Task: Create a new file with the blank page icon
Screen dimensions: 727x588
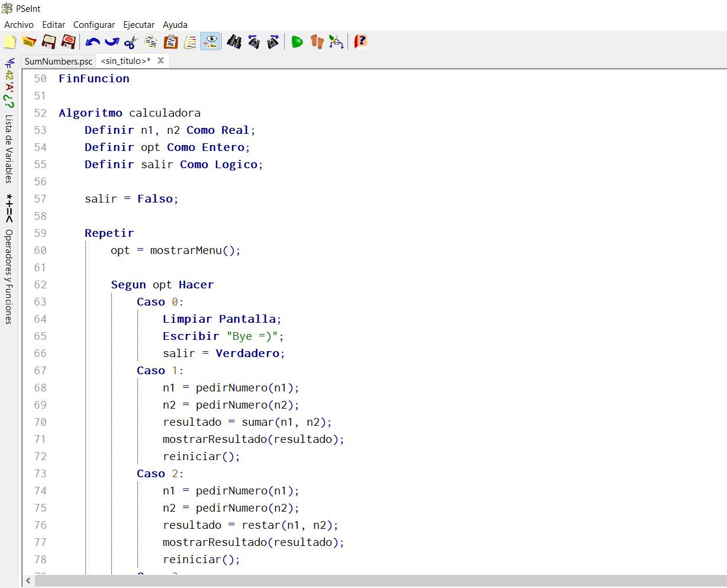Action: pos(11,41)
